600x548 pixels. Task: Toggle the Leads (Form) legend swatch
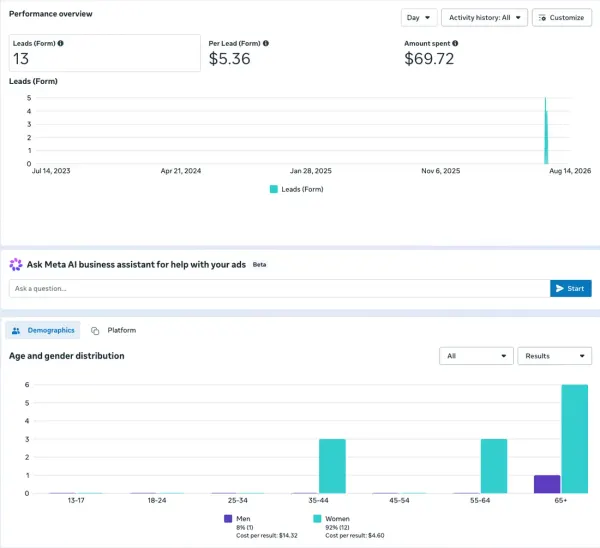click(x=274, y=189)
